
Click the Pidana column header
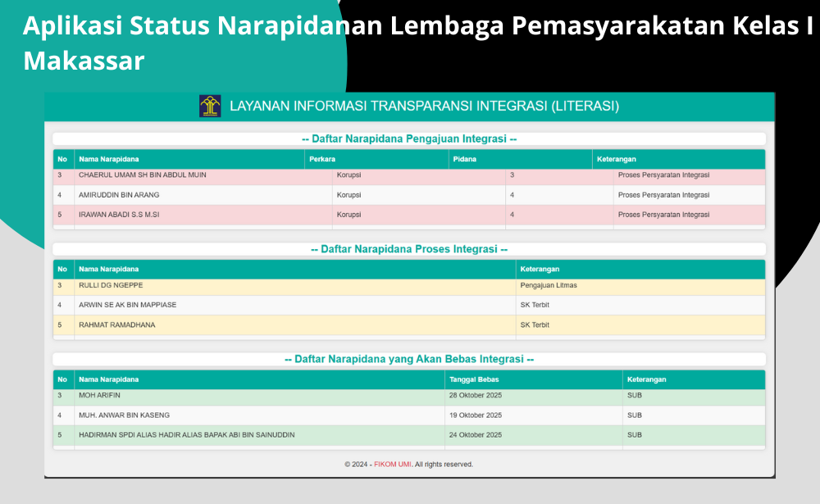[x=464, y=159]
